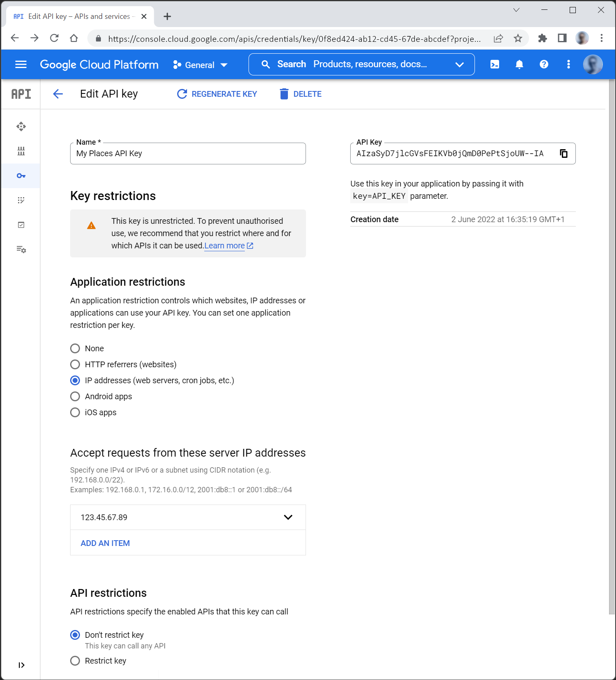The height and width of the screenshot is (680, 616).
Task: Click REGENERATE KEY button
Action: [x=217, y=94]
